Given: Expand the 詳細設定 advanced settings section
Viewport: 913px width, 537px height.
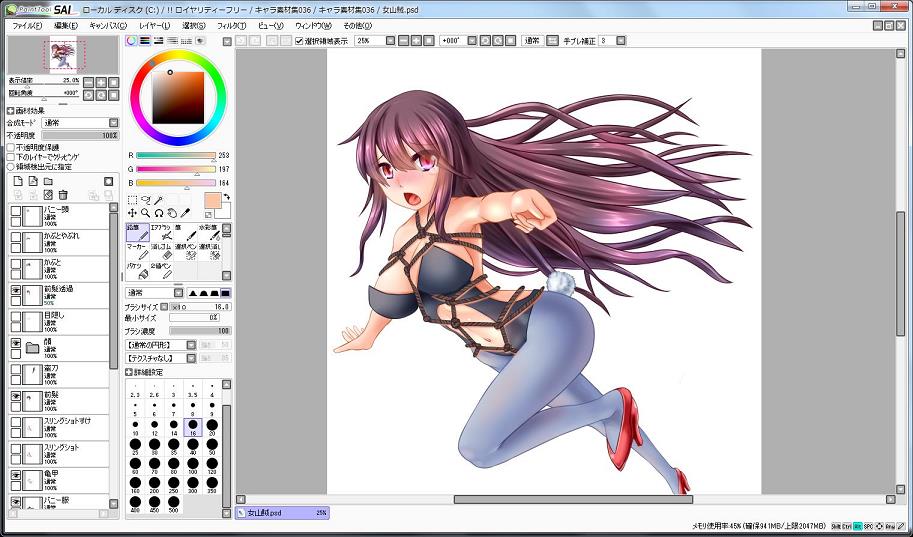Looking at the screenshot, I should coord(129,371).
